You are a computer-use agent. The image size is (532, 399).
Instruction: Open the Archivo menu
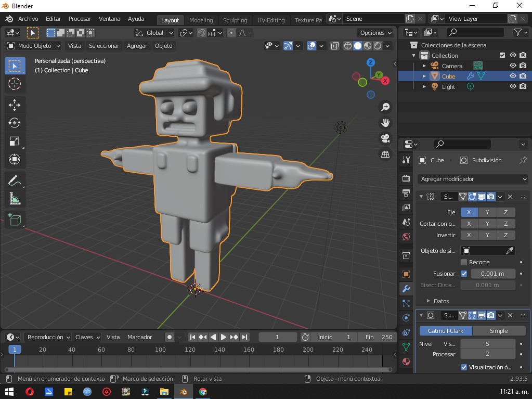click(x=28, y=19)
